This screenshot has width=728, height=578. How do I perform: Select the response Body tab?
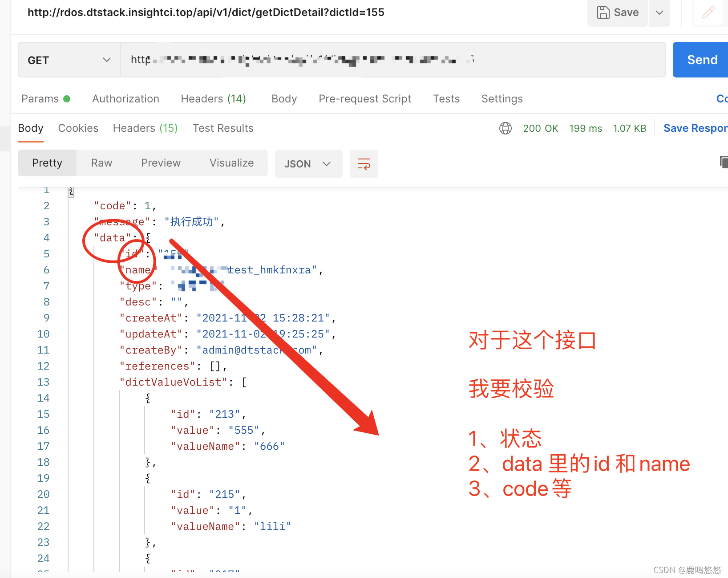pos(31,128)
